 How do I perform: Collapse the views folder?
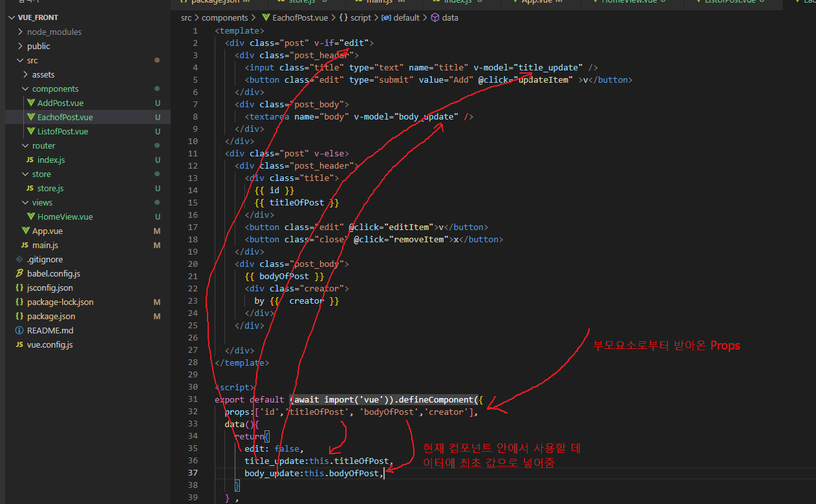(26, 202)
